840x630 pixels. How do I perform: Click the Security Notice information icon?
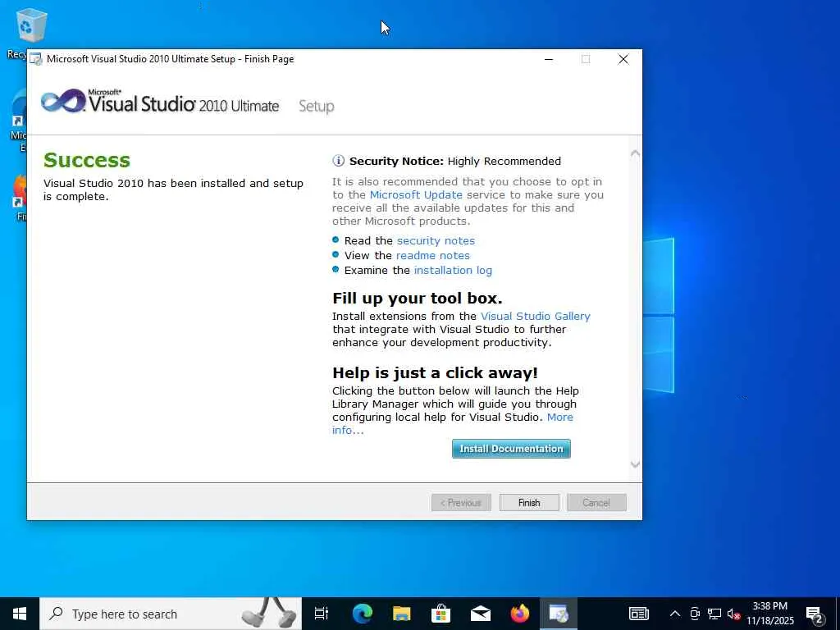pos(338,160)
